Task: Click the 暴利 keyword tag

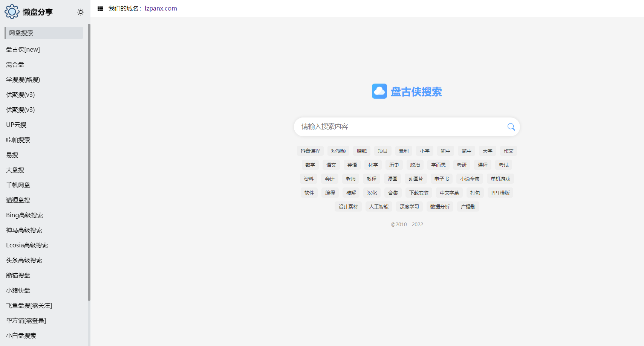Action: [404, 151]
